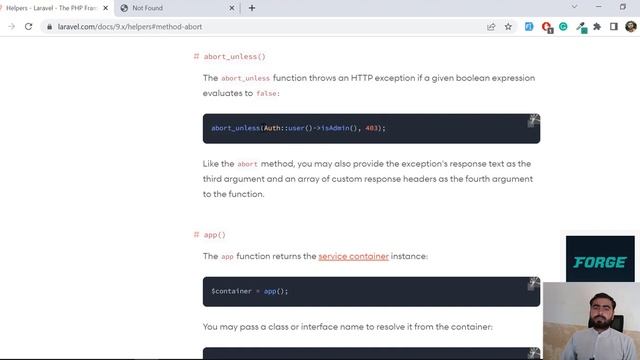Open the red extension with badge
640x360 pixels.
(547, 27)
